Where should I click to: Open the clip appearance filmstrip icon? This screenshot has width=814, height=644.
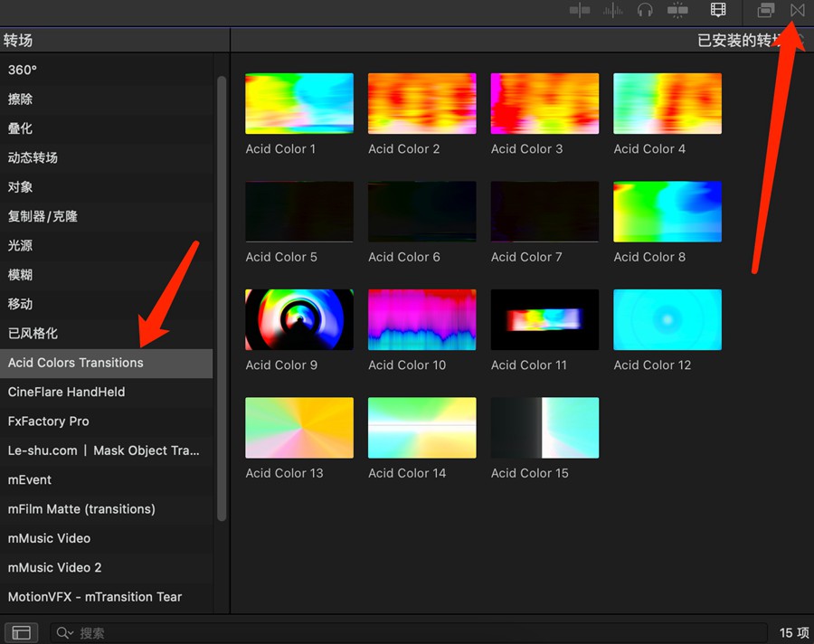pos(718,10)
